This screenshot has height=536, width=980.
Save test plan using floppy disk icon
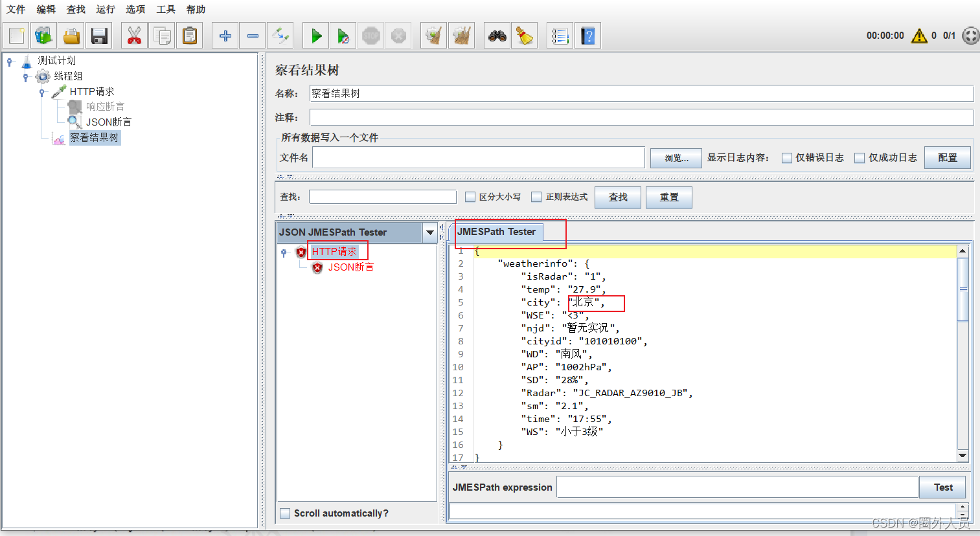coord(99,36)
